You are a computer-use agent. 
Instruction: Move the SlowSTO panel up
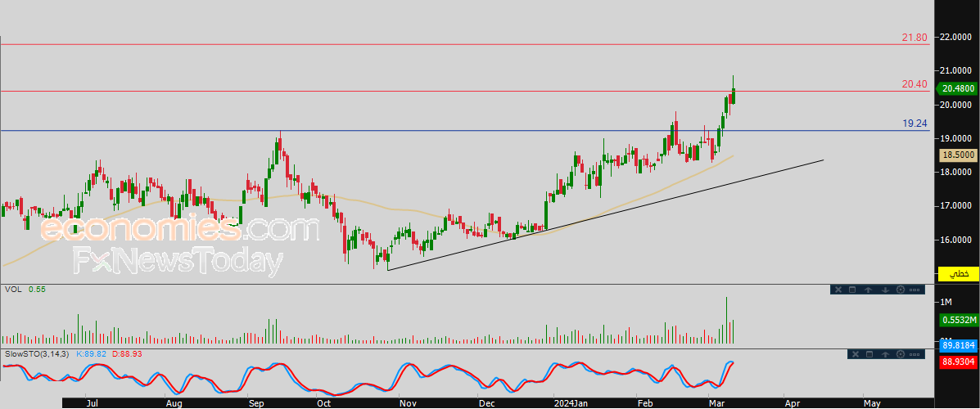click(x=886, y=354)
